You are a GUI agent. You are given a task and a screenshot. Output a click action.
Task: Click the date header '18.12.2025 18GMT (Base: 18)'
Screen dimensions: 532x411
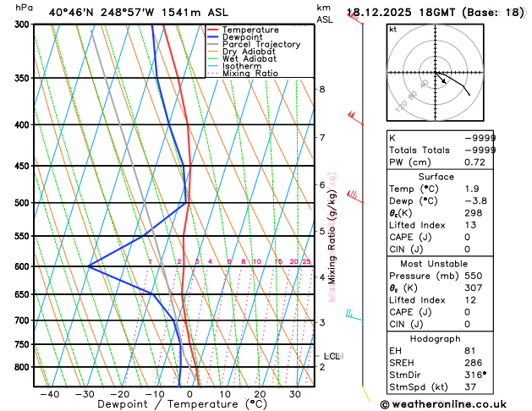(436, 13)
